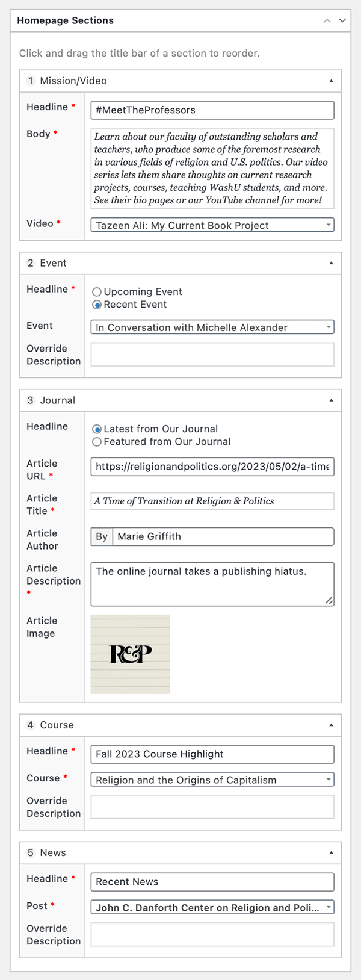Edit the Article URL field
This screenshot has height=980, width=361.
(212, 467)
